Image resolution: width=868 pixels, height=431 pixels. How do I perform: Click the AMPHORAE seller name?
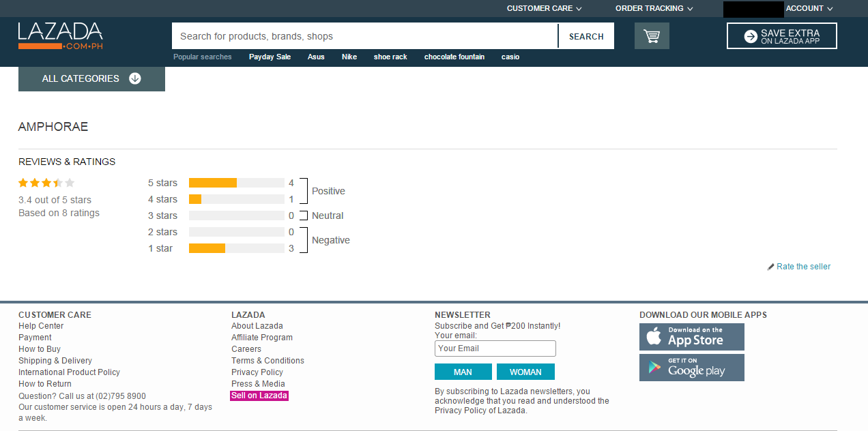pos(53,127)
